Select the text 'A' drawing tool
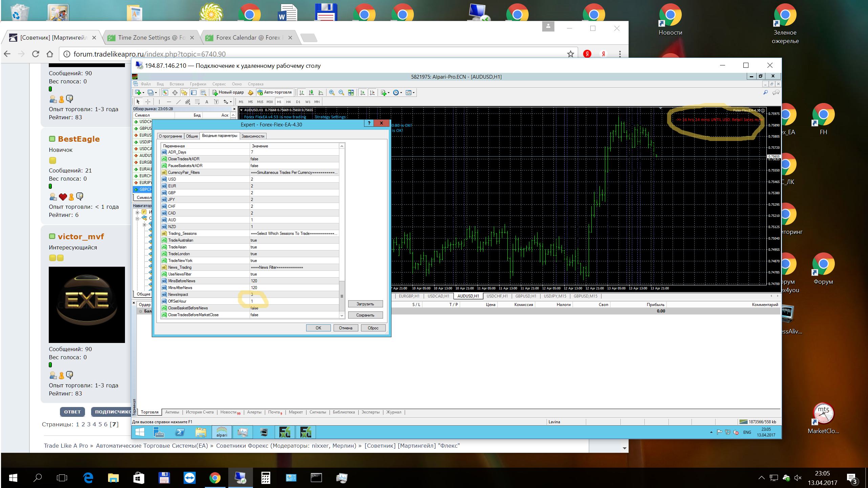The image size is (868, 488). (x=207, y=102)
